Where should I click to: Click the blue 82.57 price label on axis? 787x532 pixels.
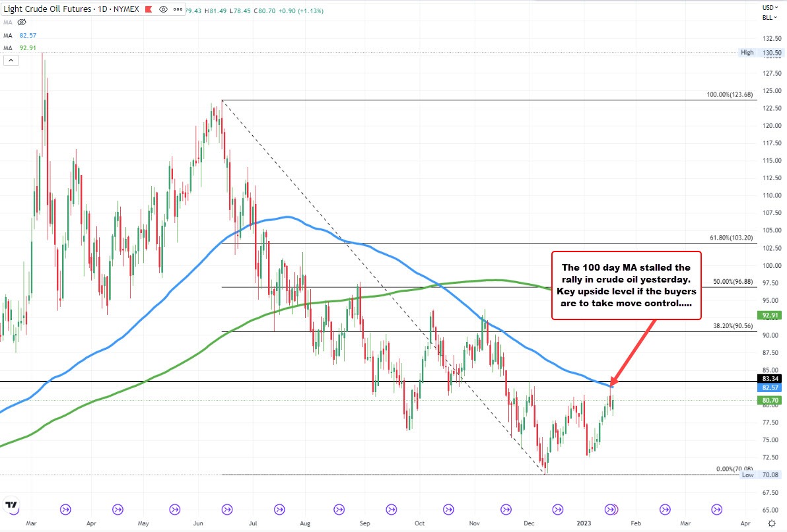coord(770,387)
